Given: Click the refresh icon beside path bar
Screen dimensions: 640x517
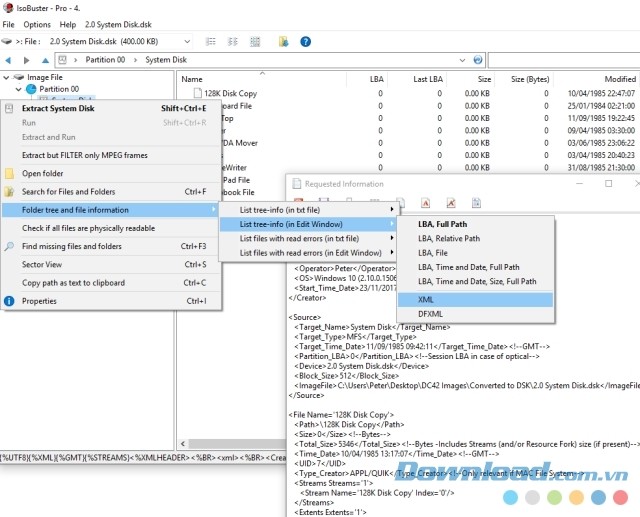Looking at the screenshot, I should 478,60.
